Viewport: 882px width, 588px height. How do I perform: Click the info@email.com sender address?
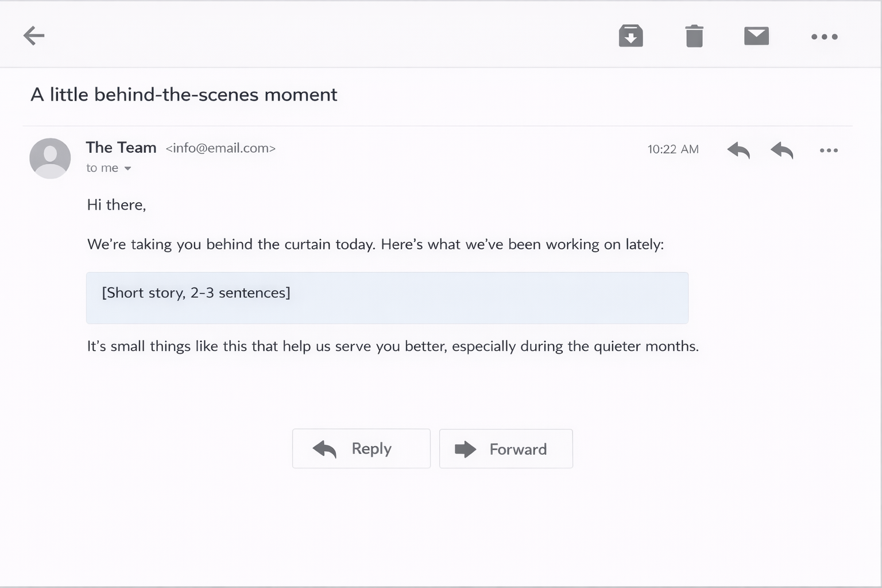tap(220, 148)
